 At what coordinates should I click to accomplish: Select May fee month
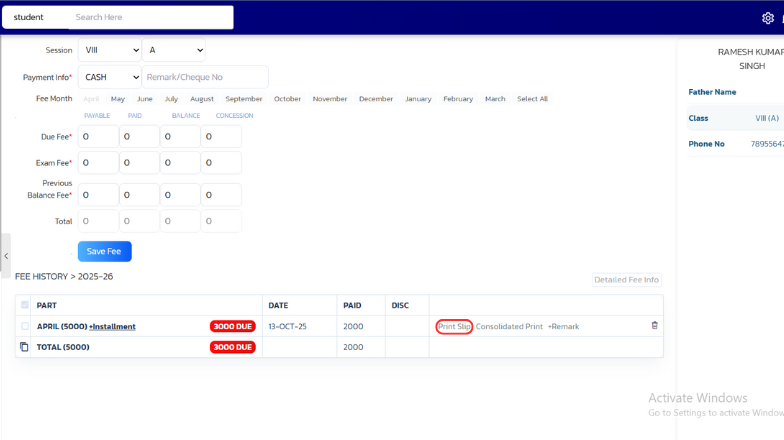(x=118, y=99)
